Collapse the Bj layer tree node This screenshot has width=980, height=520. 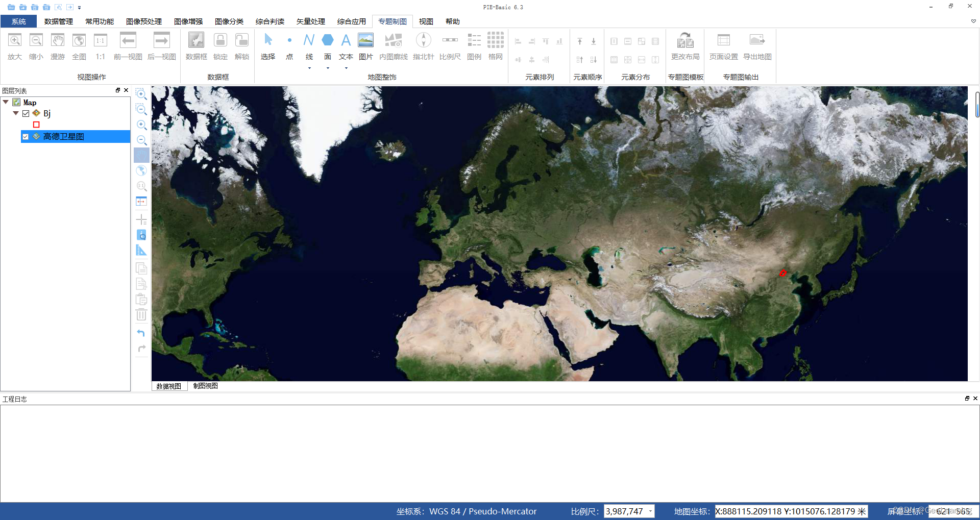[15, 113]
